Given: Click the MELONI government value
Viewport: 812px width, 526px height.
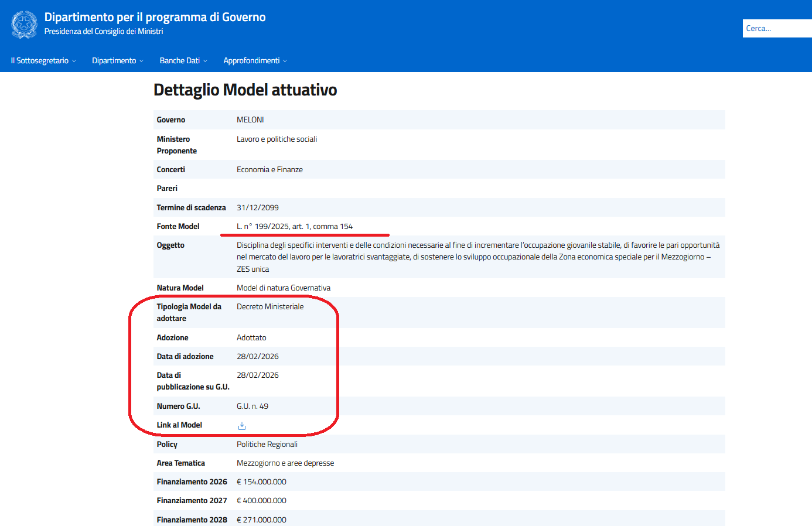Looking at the screenshot, I should [x=250, y=120].
